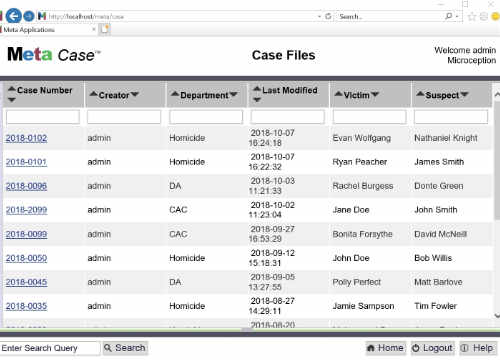Screen dimensions: 500x360
Task: Click victim name Polly Perfect
Action: [357, 282]
